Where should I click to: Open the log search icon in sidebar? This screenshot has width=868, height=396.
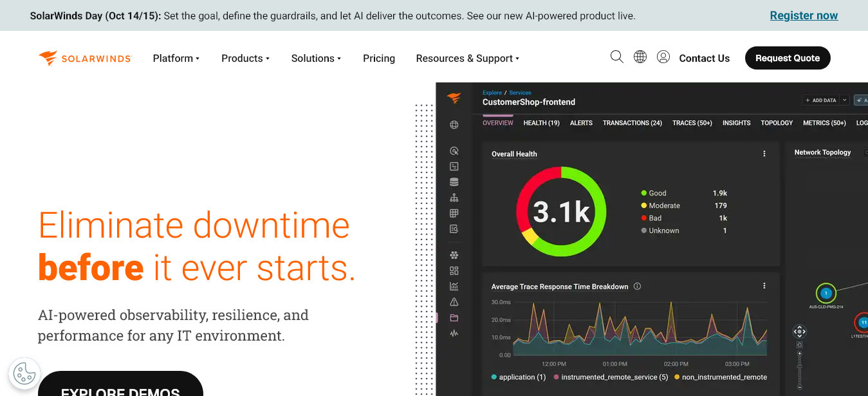click(454, 229)
